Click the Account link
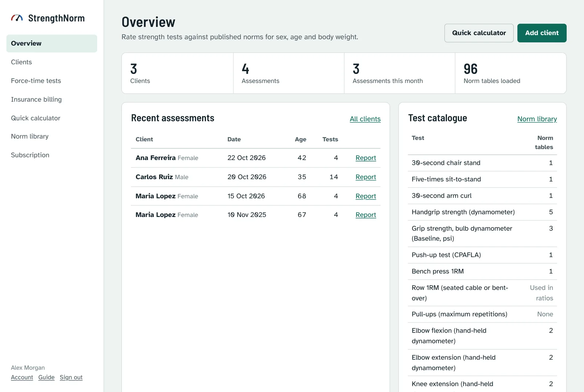The width and height of the screenshot is (584, 392). (x=22, y=377)
